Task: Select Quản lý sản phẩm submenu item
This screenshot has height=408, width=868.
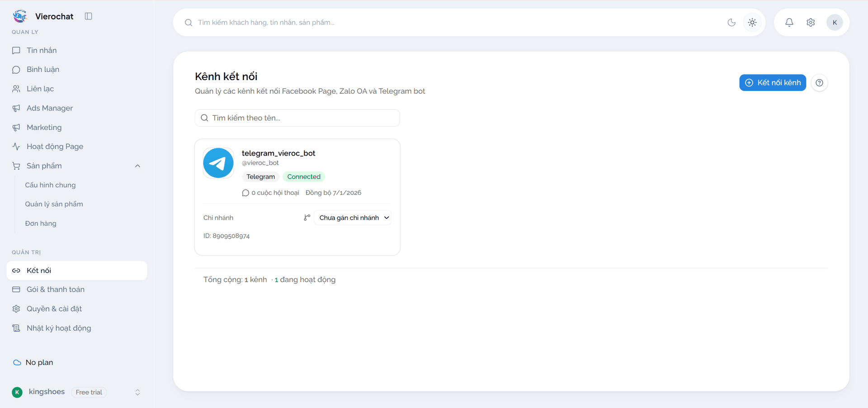Action: coord(54,204)
